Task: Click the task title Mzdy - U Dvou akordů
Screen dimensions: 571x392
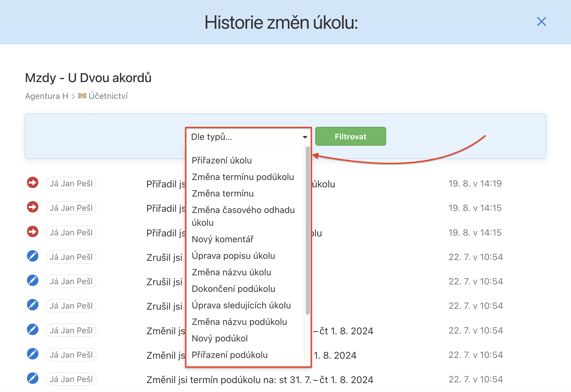Action: tap(88, 78)
